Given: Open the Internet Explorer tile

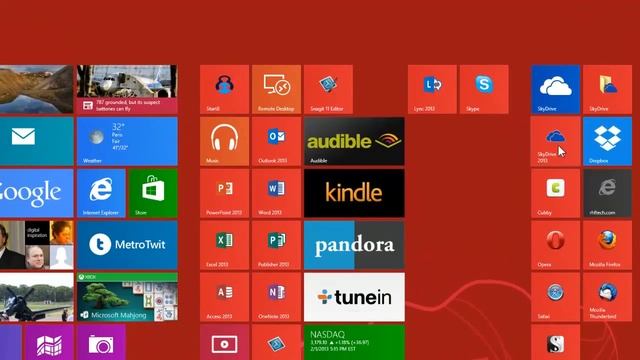Looking at the screenshot, I should pos(101,193).
